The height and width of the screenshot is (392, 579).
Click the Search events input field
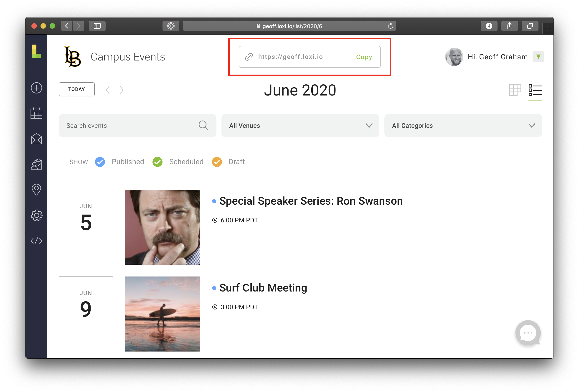point(137,126)
